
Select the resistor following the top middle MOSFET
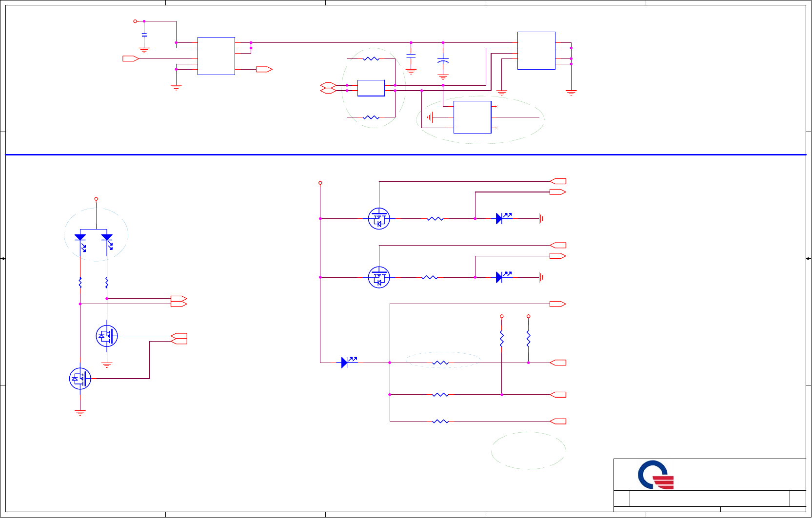pos(435,219)
